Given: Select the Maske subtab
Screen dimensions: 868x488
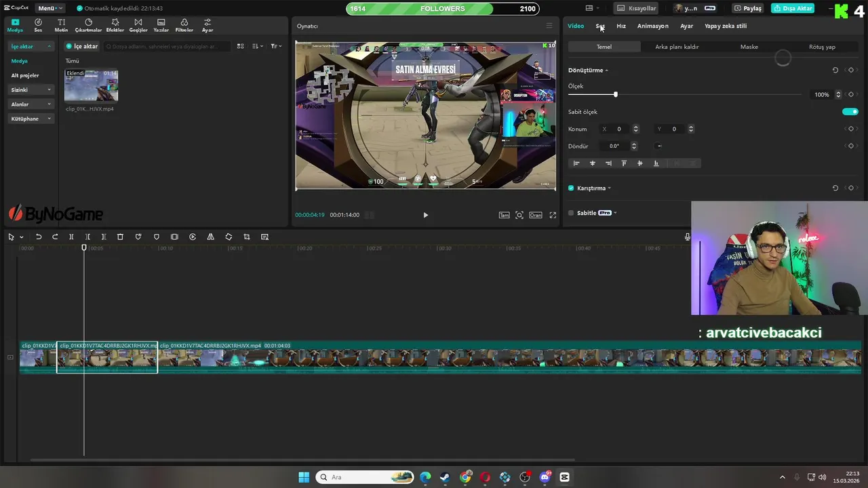Looking at the screenshot, I should pyautogui.click(x=749, y=47).
